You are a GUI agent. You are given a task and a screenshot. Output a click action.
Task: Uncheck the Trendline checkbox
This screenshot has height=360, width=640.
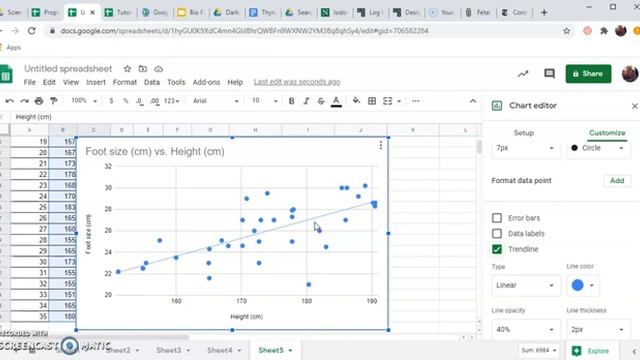(497, 249)
